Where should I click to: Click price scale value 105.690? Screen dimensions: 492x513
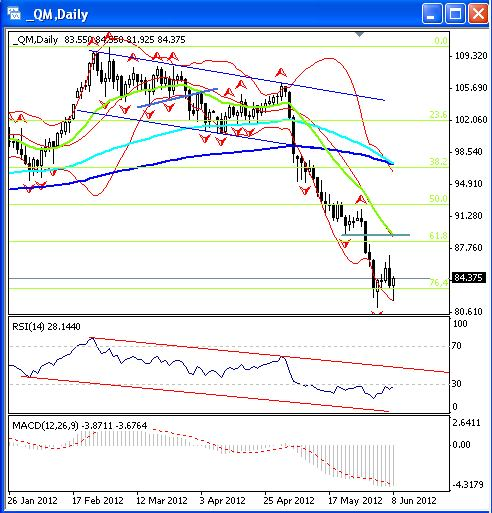click(x=471, y=88)
